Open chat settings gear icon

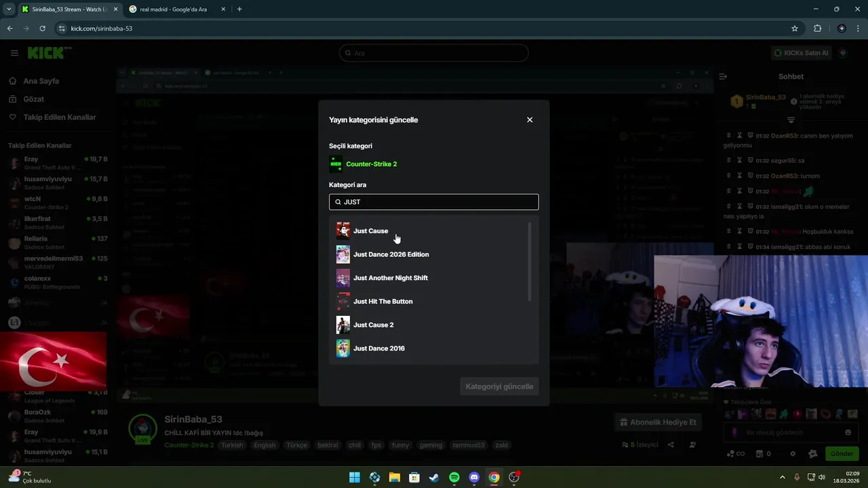coord(793,453)
